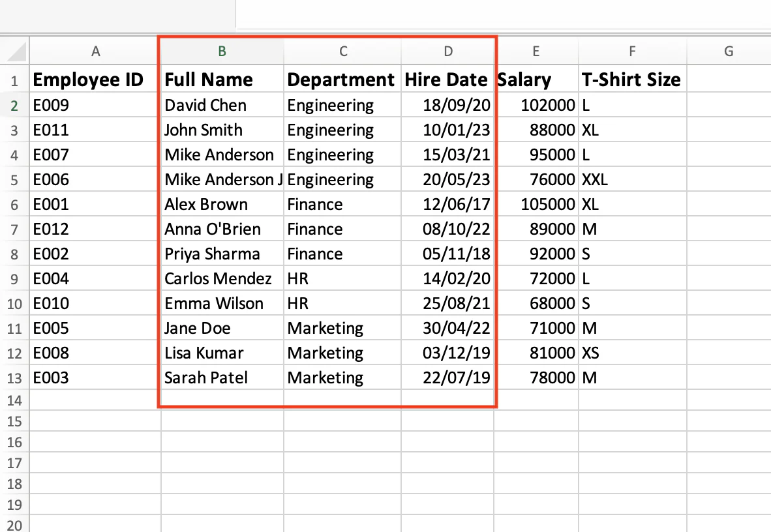Viewport: 771px width, 532px height.
Task: Select cell containing E006
Action: point(95,179)
